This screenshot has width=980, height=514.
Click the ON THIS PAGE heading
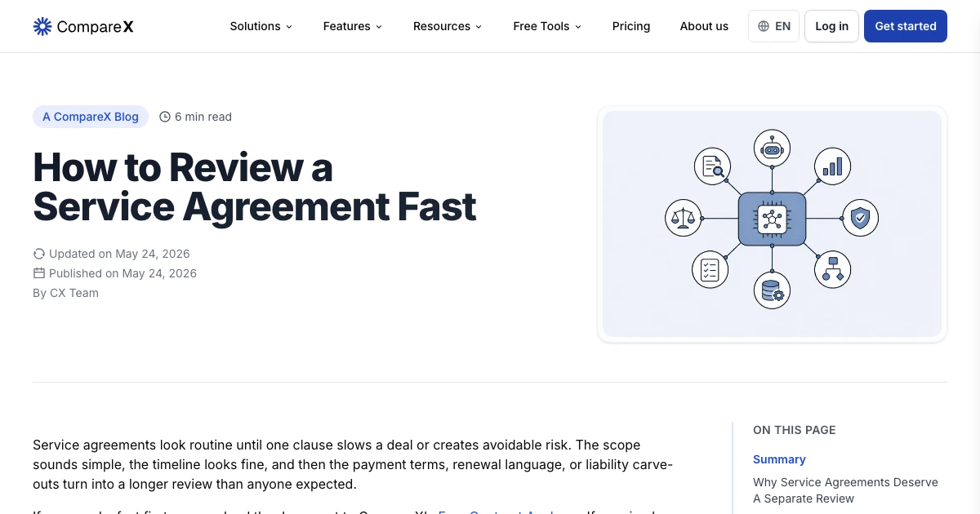(795, 430)
